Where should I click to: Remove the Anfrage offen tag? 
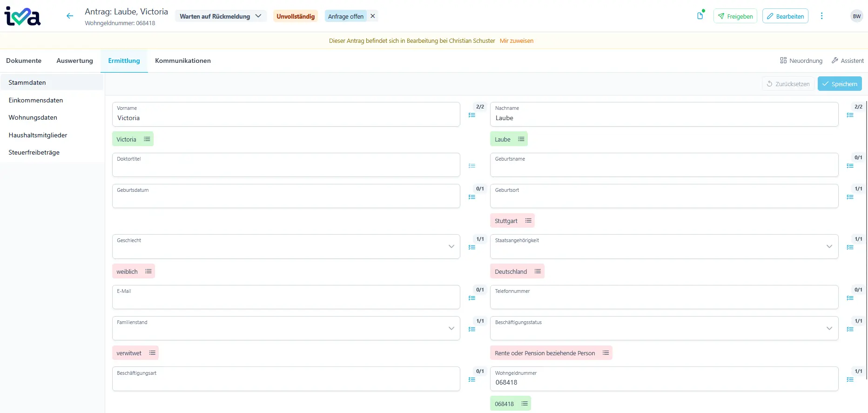[373, 16]
